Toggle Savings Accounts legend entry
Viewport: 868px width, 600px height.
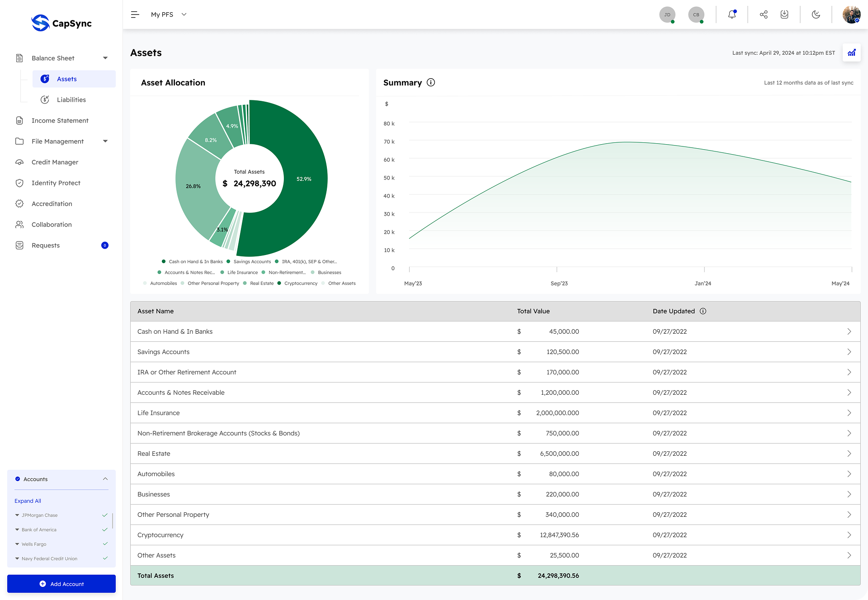[249, 261]
